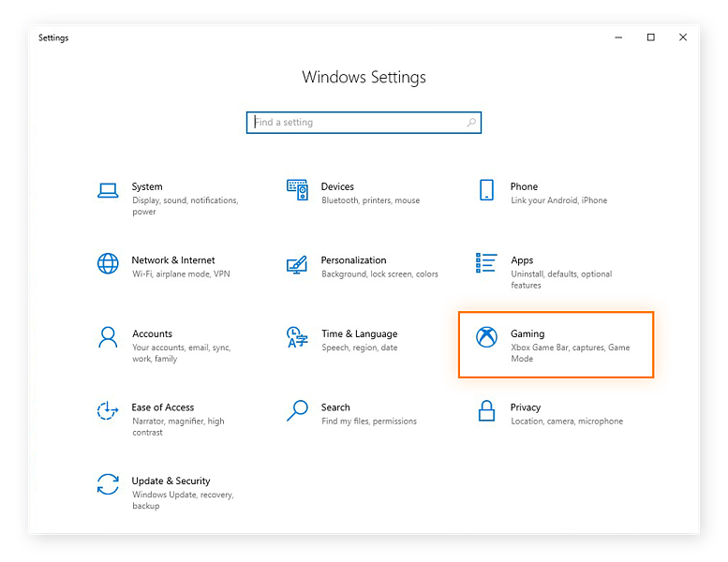Click 'Link your Android, iPhone' description
Viewport: 728px width, 562px height.
pos(559,200)
